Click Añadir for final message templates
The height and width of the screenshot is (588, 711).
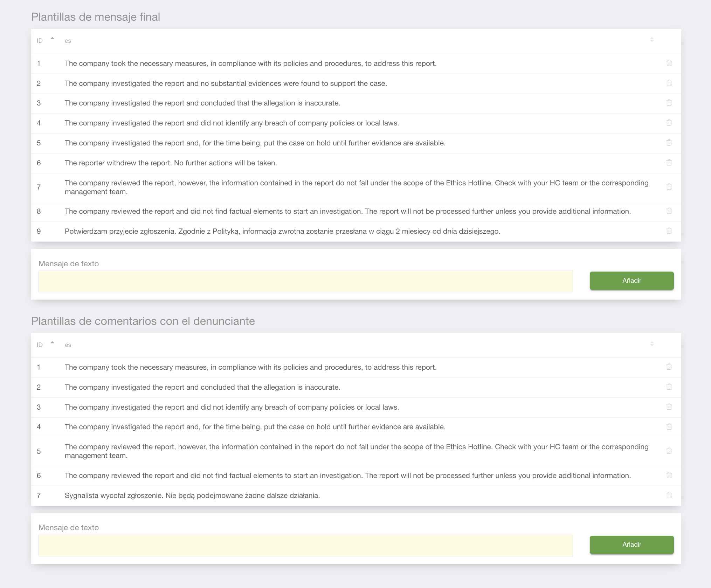point(631,281)
